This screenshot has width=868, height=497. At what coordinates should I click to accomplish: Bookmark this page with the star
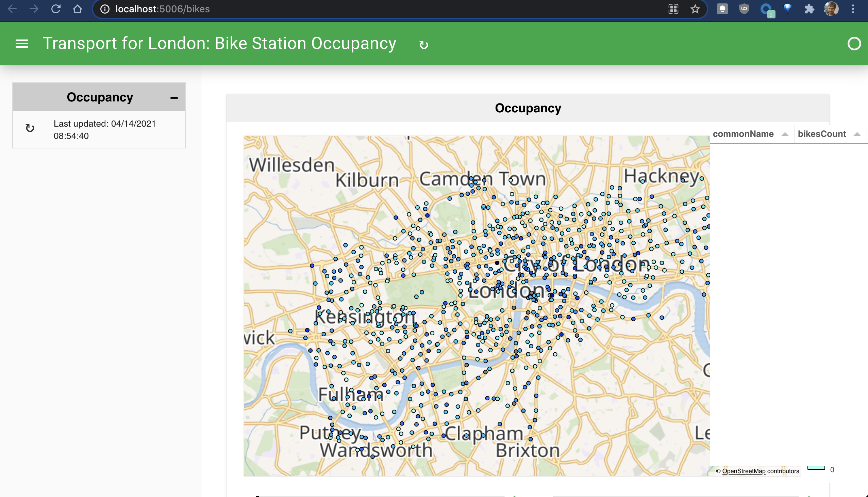[695, 9]
